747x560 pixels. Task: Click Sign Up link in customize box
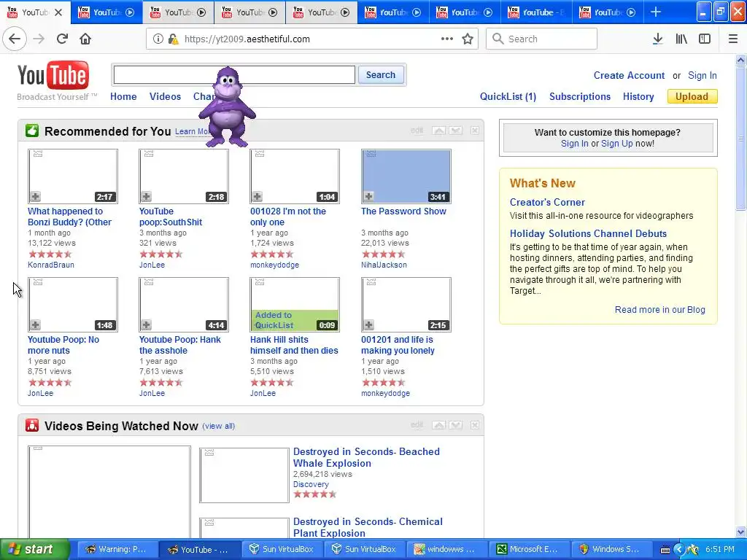tap(617, 144)
